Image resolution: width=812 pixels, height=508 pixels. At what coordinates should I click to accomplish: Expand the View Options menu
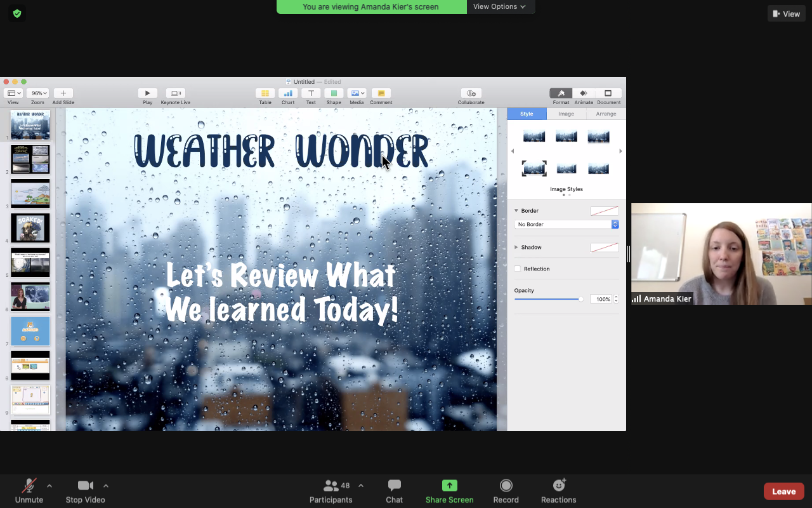pyautogui.click(x=500, y=6)
